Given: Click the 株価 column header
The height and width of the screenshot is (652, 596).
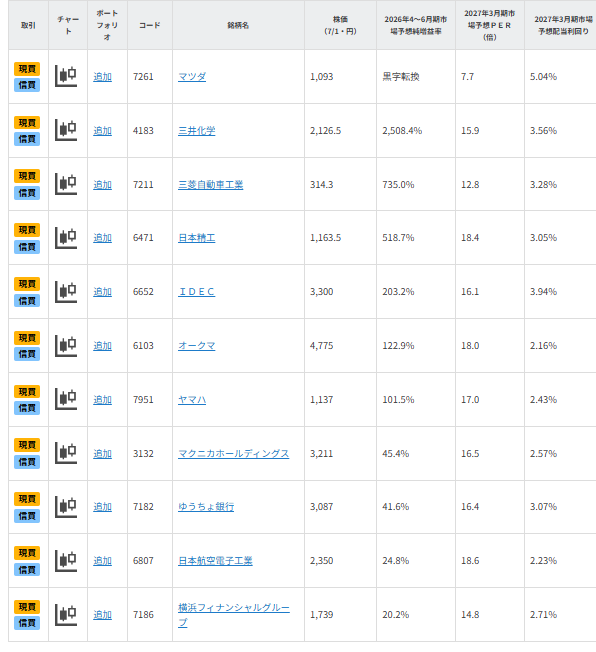Looking at the screenshot, I should coord(340,25).
